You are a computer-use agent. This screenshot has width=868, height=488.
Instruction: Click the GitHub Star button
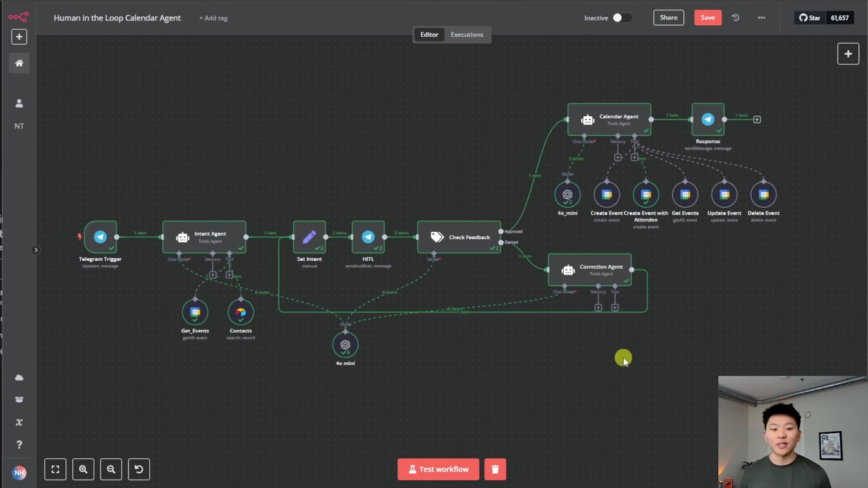coord(810,18)
